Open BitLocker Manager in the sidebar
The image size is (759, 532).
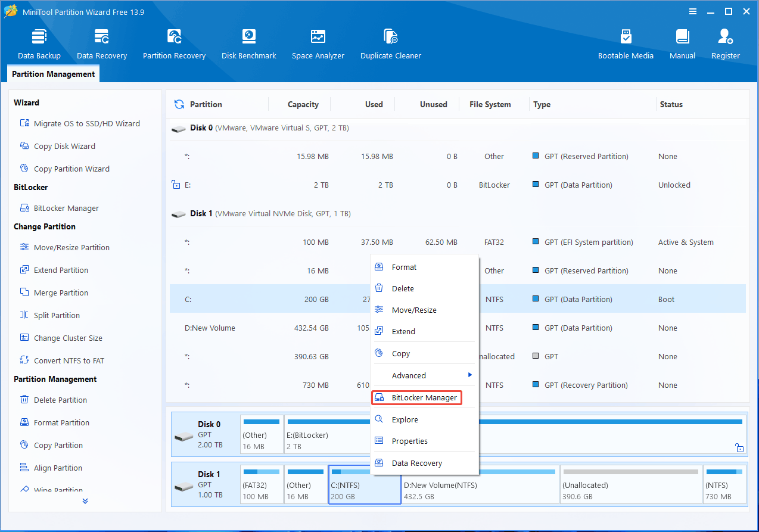[x=59, y=208]
